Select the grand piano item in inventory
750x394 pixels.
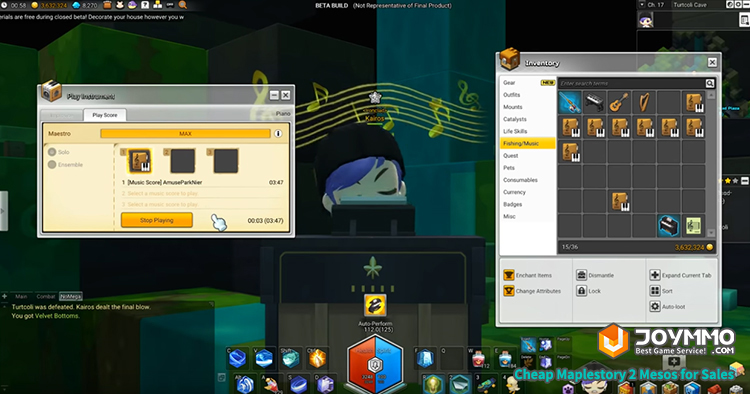(x=669, y=226)
